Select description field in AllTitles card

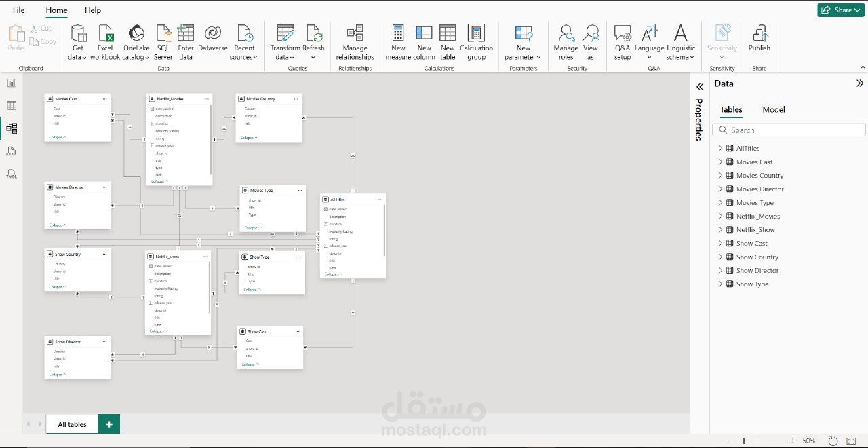(338, 217)
